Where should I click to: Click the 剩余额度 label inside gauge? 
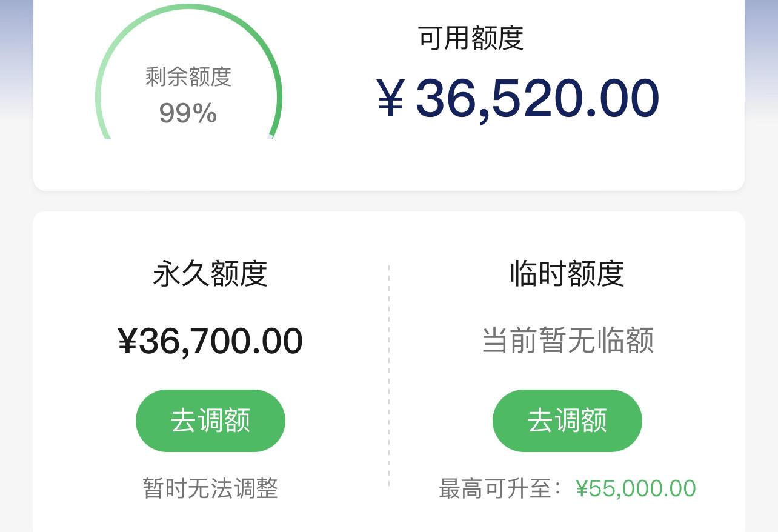[x=188, y=77]
